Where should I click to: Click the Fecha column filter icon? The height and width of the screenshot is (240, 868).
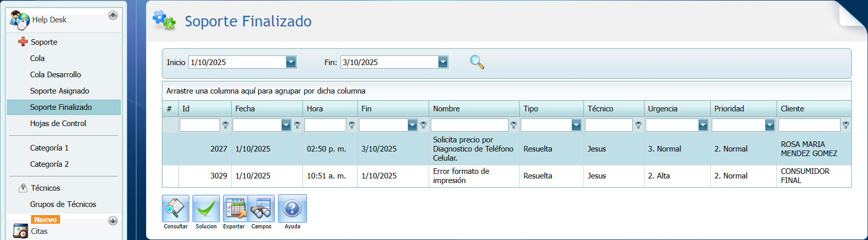(x=297, y=125)
